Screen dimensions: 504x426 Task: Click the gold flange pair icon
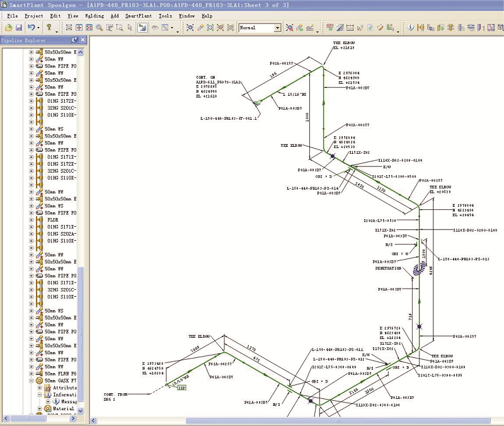pos(420,28)
